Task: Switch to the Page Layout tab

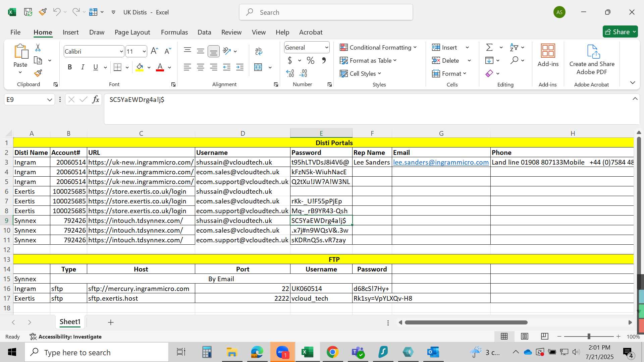Action: tap(132, 32)
